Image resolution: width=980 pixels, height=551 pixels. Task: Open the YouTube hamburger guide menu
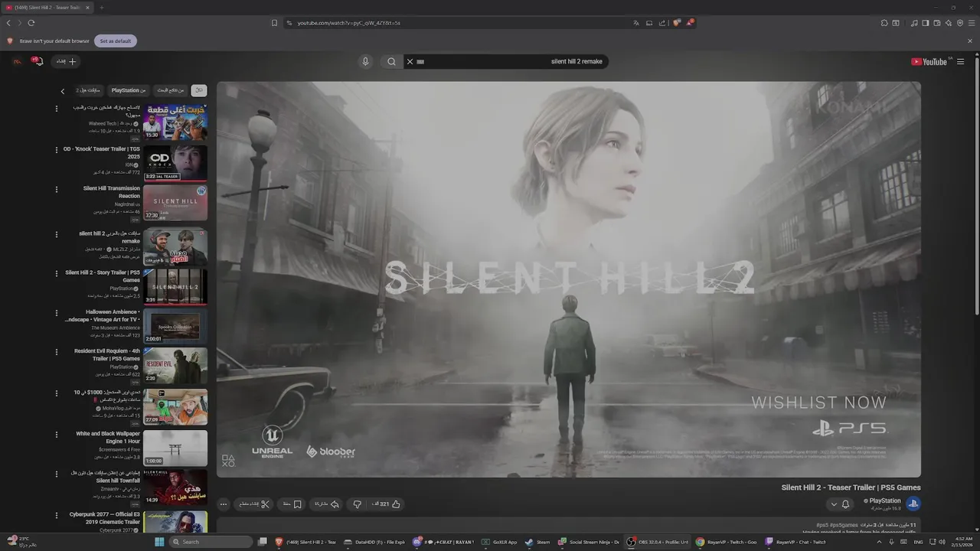coord(960,62)
